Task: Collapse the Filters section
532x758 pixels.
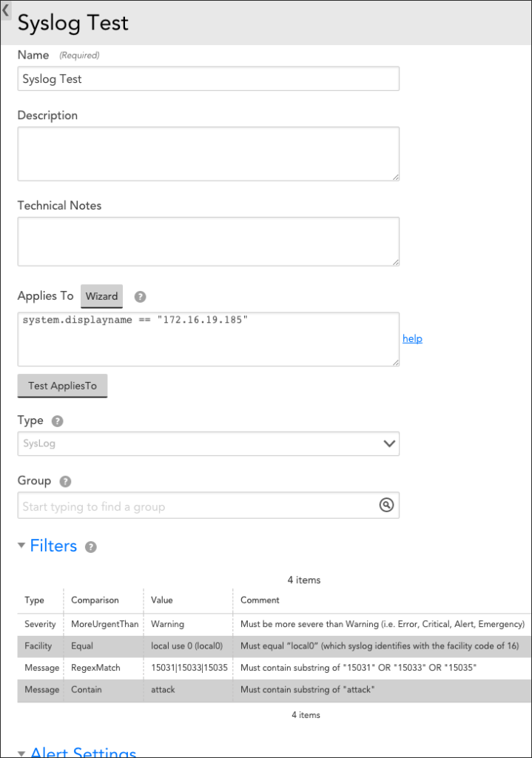Action: [22, 546]
